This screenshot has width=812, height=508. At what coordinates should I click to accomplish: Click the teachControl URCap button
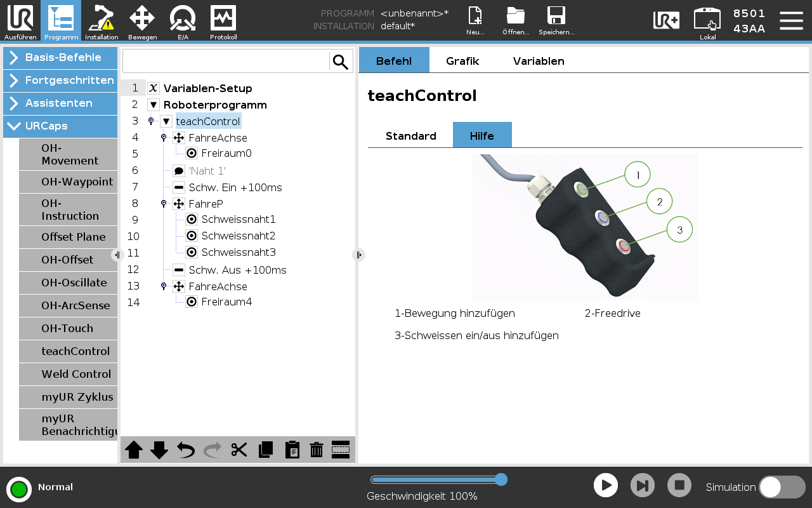pyautogui.click(x=68, y=351)
